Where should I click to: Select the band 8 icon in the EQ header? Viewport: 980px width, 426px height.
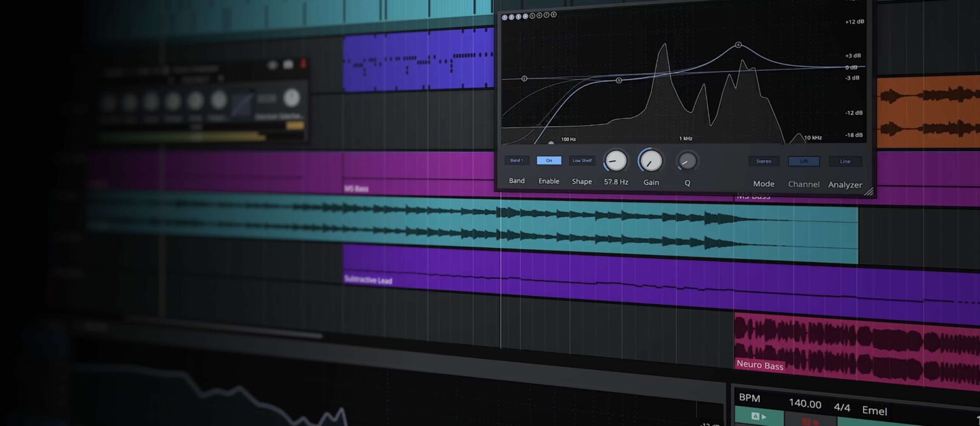[x=553, y=15]
